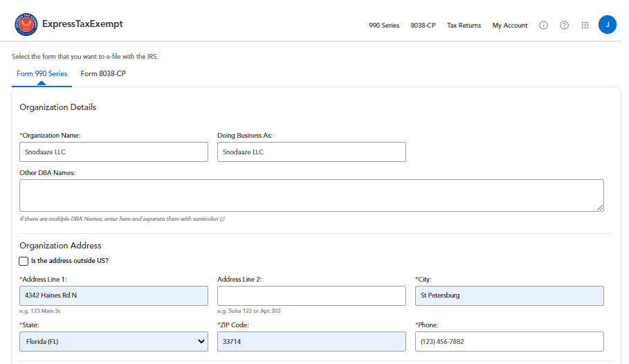This screenshot has width=629, height=364.
Task: Click the City field
Action: (x=509, y=295)
